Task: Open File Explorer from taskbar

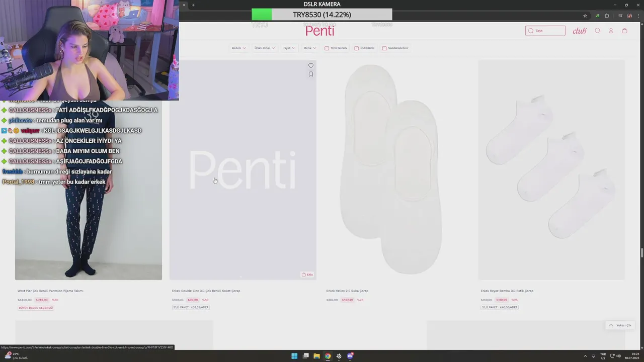Action: click(316, 356)
